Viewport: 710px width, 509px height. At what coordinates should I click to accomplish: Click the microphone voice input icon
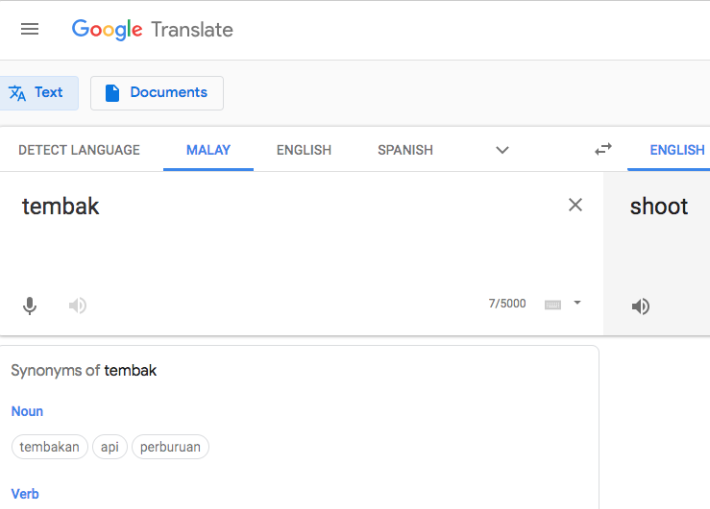click(30, 305)
